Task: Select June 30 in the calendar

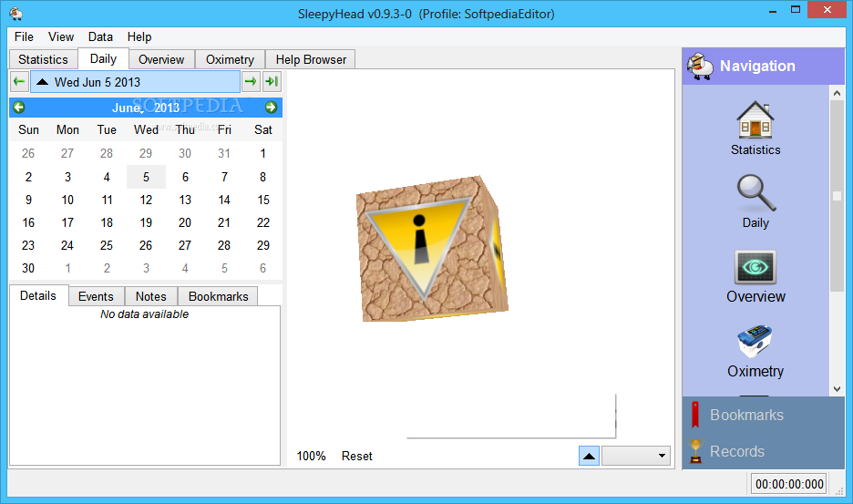Action: pyautogui.click(x=28, y=268)
